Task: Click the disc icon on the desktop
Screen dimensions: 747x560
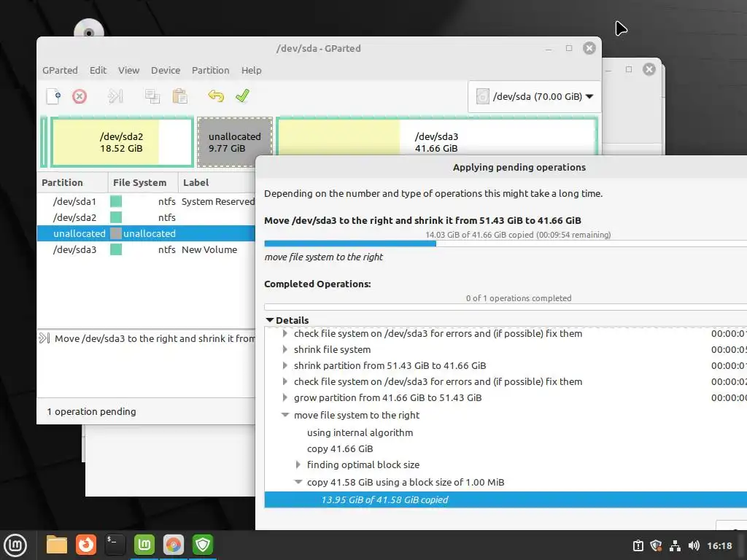Action: click(x=89, y=28)
